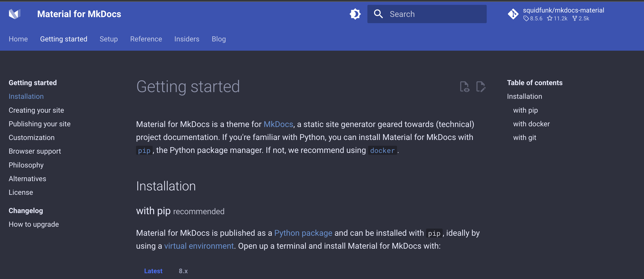Click the search magnifier icon
The height and width of the screenshot is (279, 644).
pos(378,14)
